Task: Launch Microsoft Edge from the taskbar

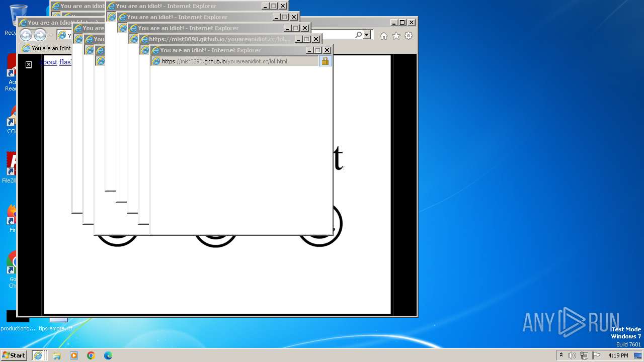Action: [108, 355]
